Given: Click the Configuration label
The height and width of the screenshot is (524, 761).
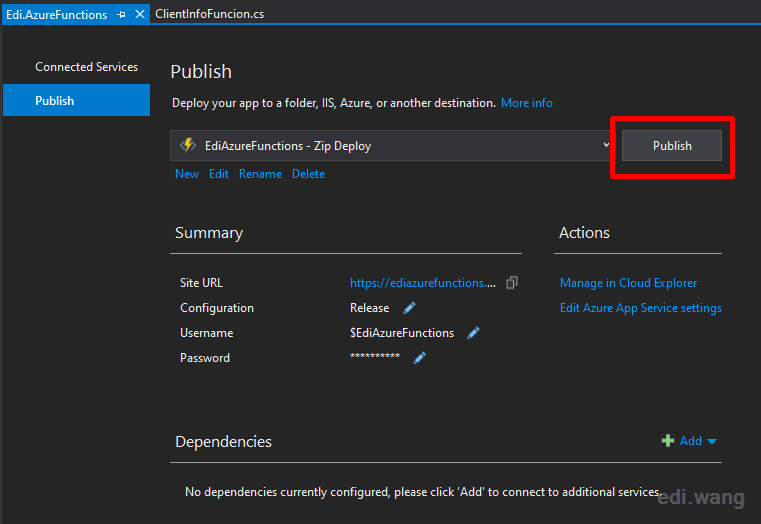Looking at the screenshot, I should coord(217,308).
